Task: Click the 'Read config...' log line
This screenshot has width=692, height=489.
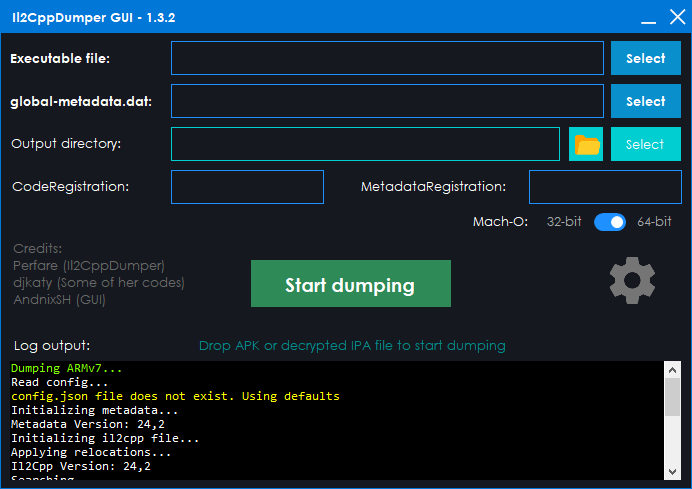Action: 60,382
